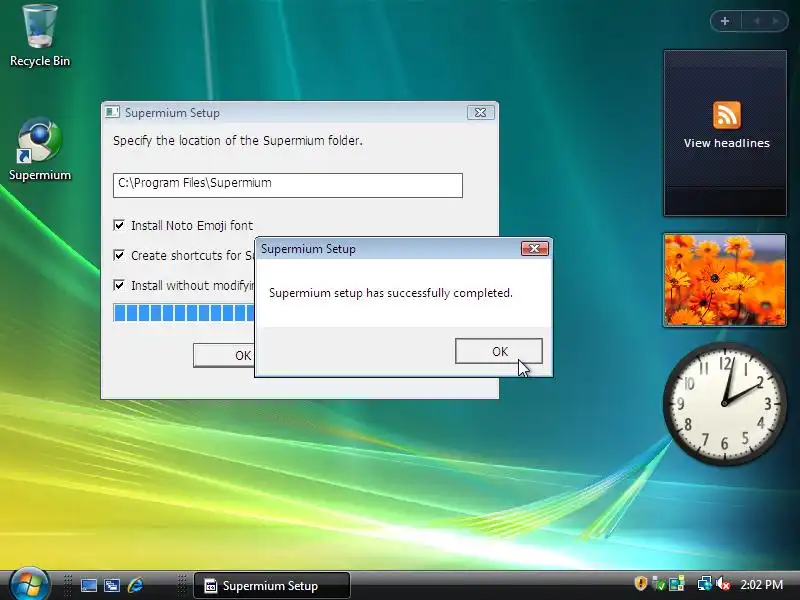Click Switch between windows quick launch icon
800x600 pixels.
[112, 585]
